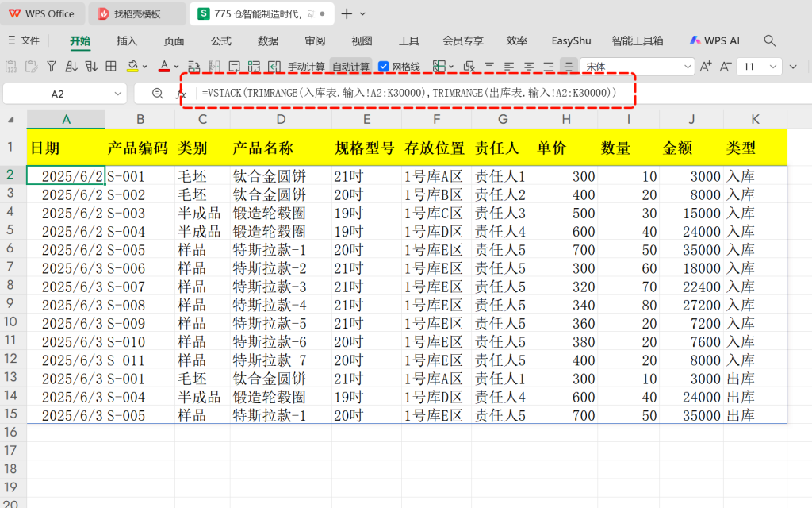
Task: Switch to the 开始 ribbon tab
Action: tap(80, 41)
